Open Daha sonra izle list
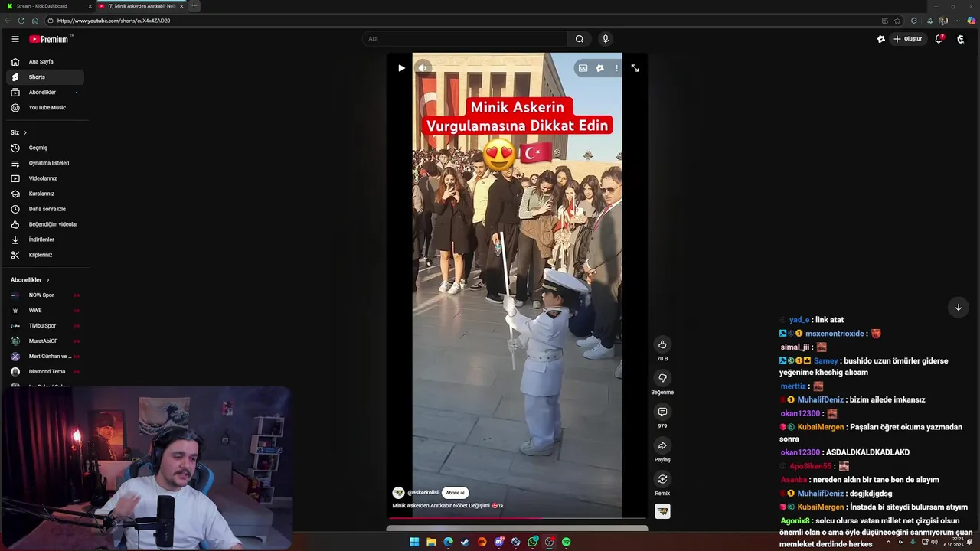Image resolution: width=980 pixels, height=551 pixels. (44, 209)
